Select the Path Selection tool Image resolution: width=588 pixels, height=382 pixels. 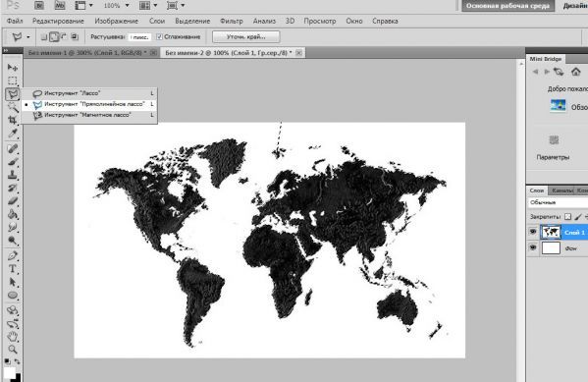click(13, 282)
